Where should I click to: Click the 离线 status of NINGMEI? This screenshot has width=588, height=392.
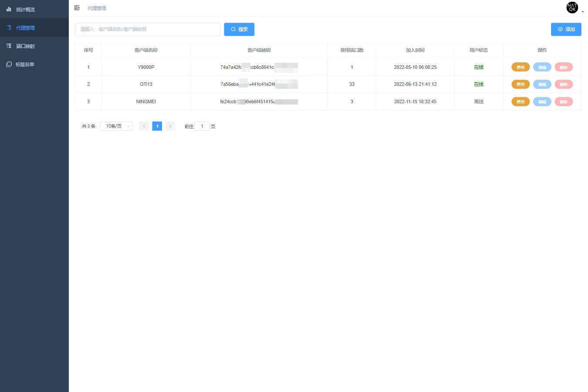tap(479, 101)
